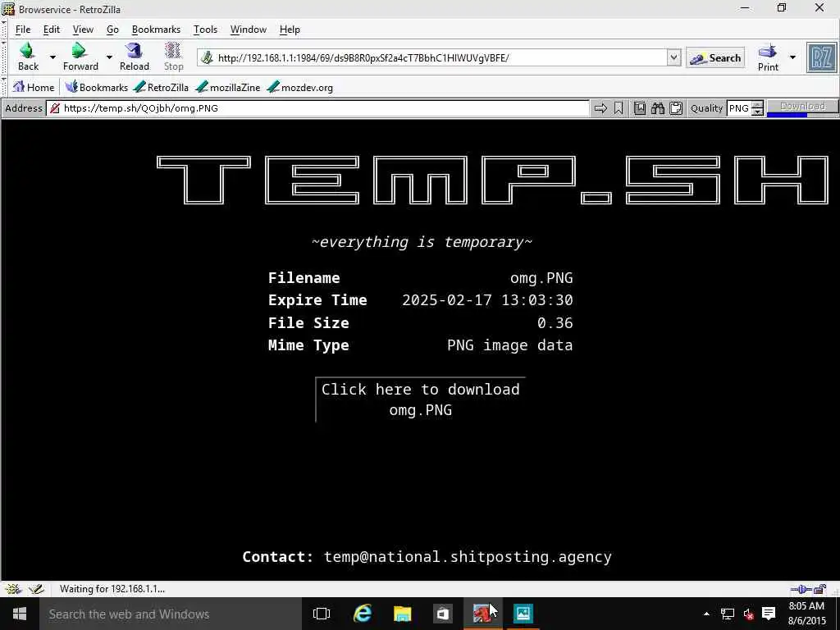Click the Expire Time value 2025-02-17 13:03:30
This screenshot has width=840, height=630.
pos(487,300)
